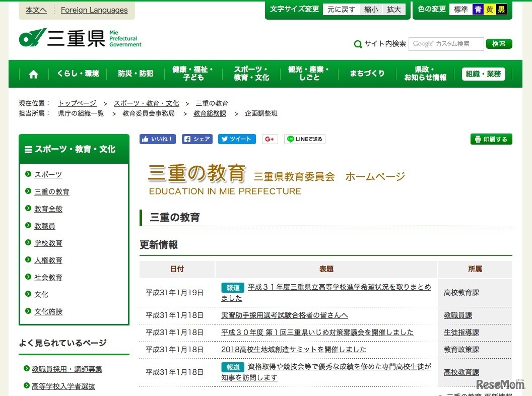Share the page via the シェア icon
This screenshot has height=396, width=532.
click(x=197, y=139)
